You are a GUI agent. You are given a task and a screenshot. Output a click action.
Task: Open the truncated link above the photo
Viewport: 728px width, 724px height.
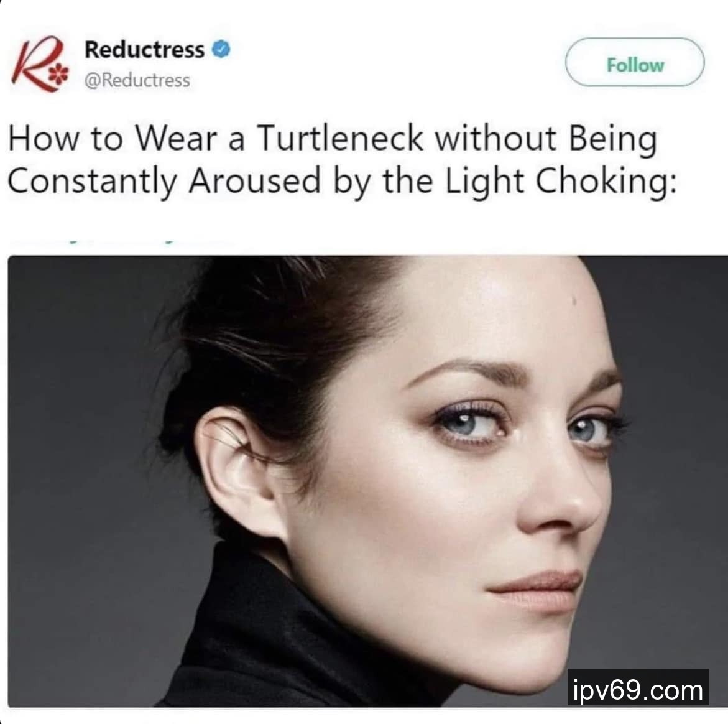(121, 241)
